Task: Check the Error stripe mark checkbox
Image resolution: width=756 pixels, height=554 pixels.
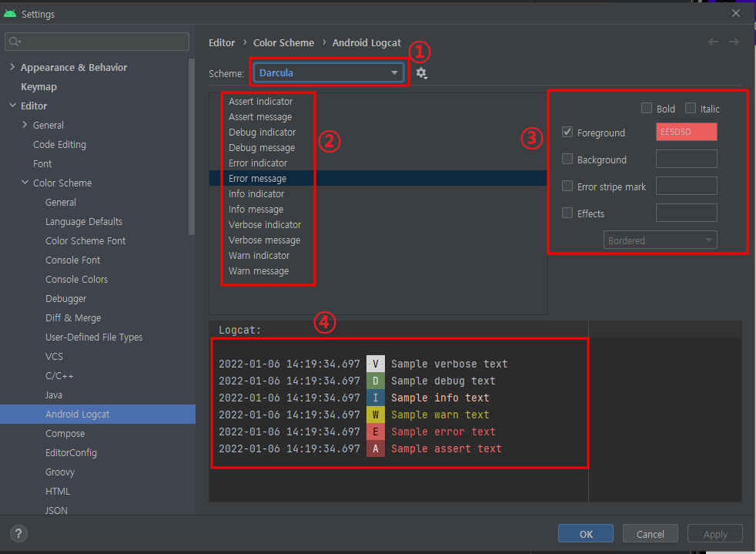Action: pos(567,186)
